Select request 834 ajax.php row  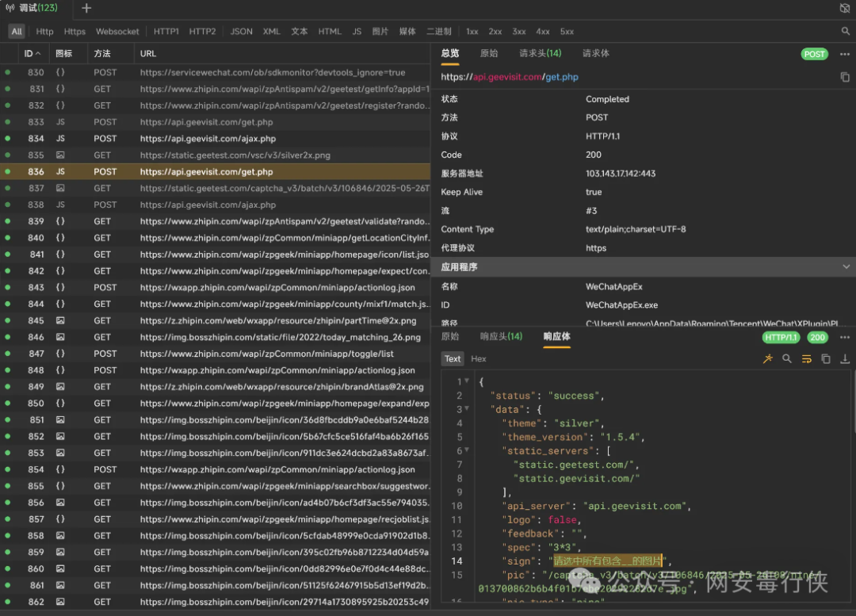point(215,139)
